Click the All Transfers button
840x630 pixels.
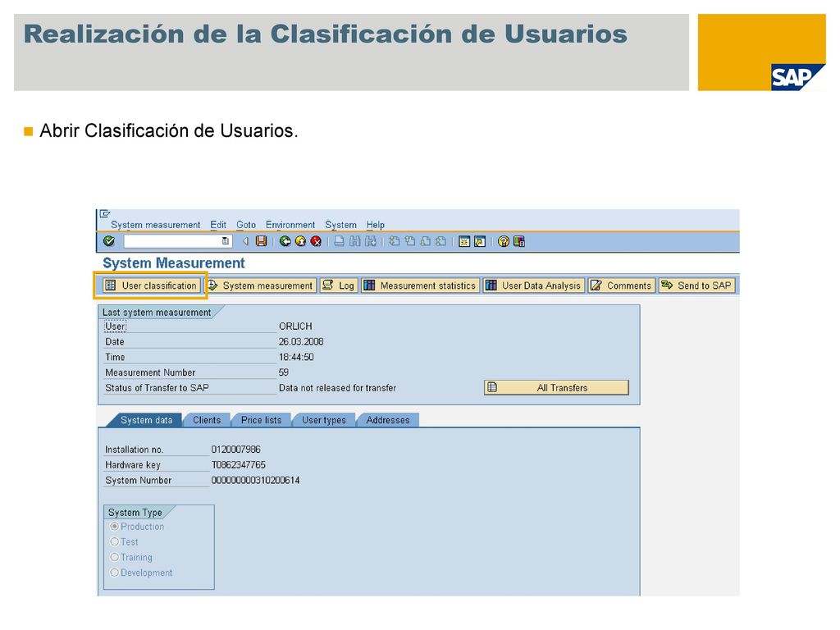pos(556,387)
